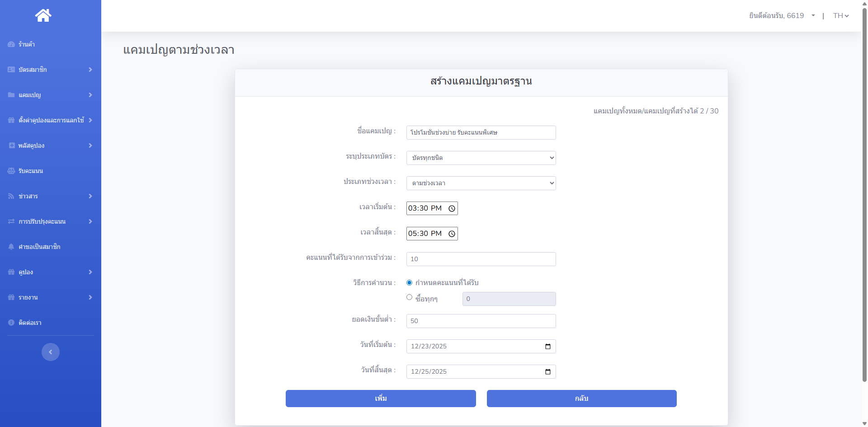Open the user account dropdown for 6619
The width and height of the screenshot is (868, 427).
[x=782, y=15]
